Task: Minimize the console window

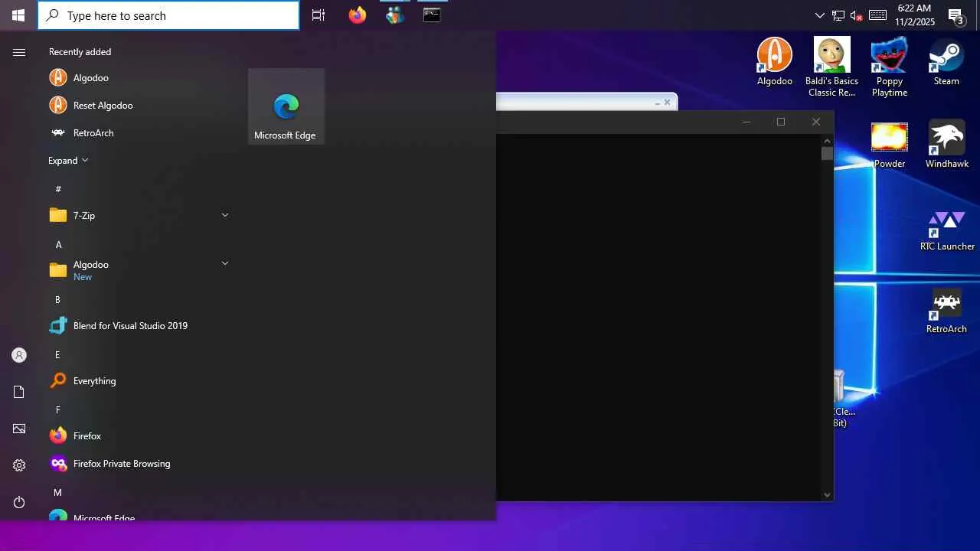Action: [746, 122]
